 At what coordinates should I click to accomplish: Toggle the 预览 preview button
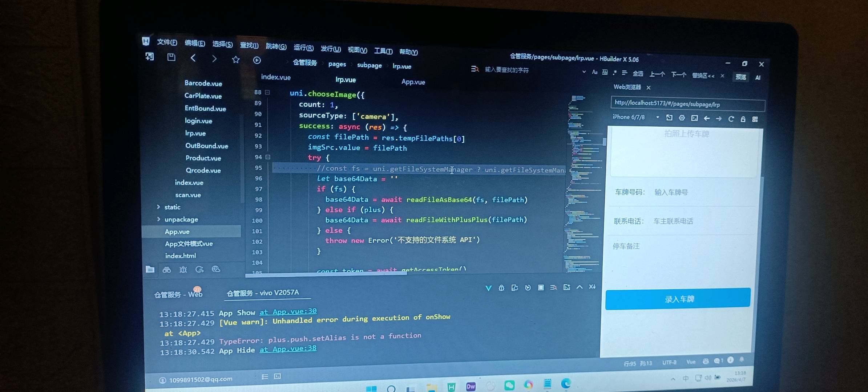(x=741, y=77)
